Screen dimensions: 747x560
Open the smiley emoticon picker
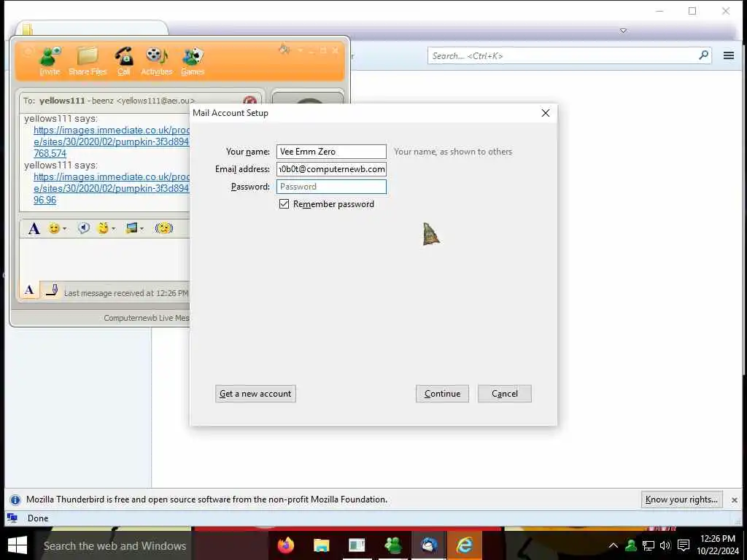[x=54, y=228]
